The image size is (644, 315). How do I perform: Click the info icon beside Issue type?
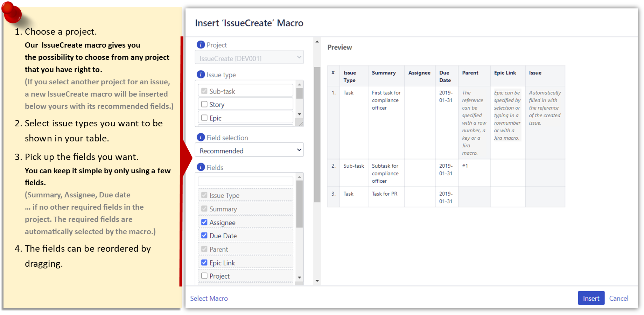click(201, 74)
